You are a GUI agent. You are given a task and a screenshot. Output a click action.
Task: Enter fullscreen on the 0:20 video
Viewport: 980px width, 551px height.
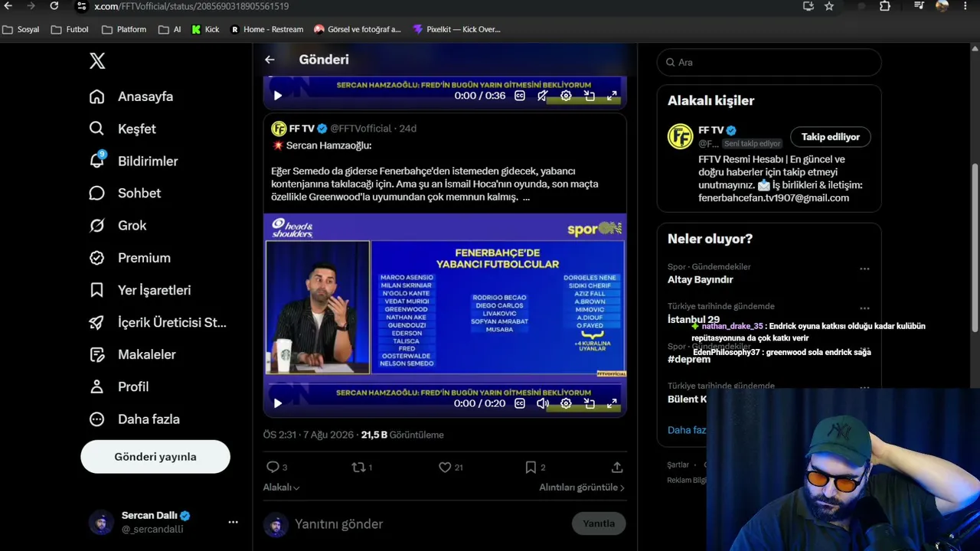(x=612, y=403)
